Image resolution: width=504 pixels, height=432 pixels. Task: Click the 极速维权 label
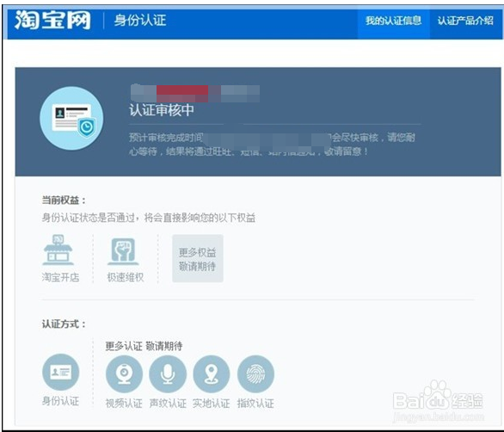tap(126, 277)
